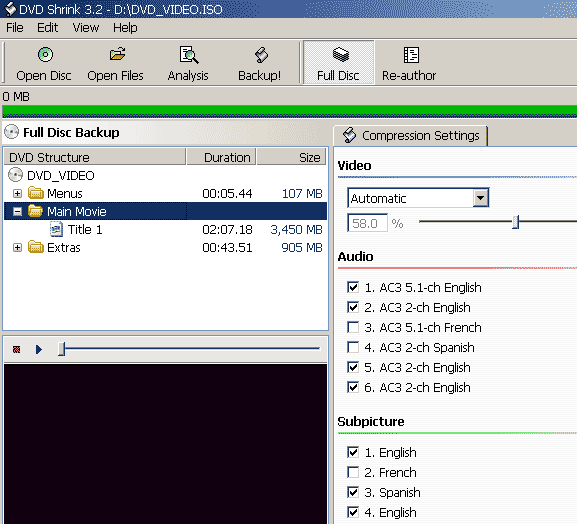Expand the Extras folder
The height and width of the screenshot is (524, 577).
click(17, 247)
